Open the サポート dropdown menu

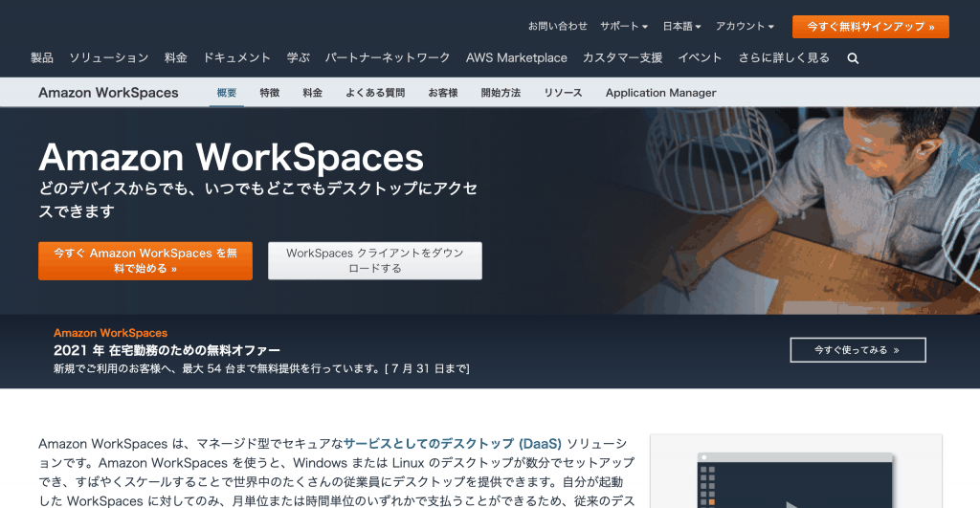[623, 26]
